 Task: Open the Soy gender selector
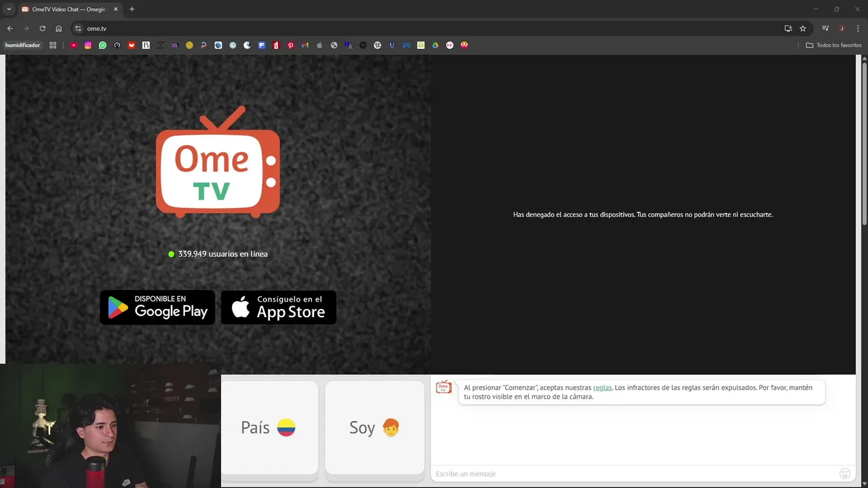[x=375, y=428]
